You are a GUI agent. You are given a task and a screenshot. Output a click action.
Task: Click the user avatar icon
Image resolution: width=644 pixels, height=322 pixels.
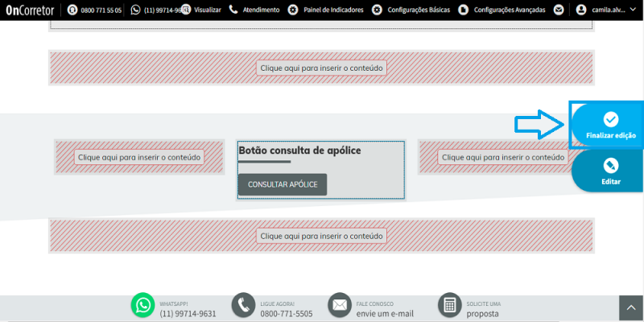tap(580, 10)
